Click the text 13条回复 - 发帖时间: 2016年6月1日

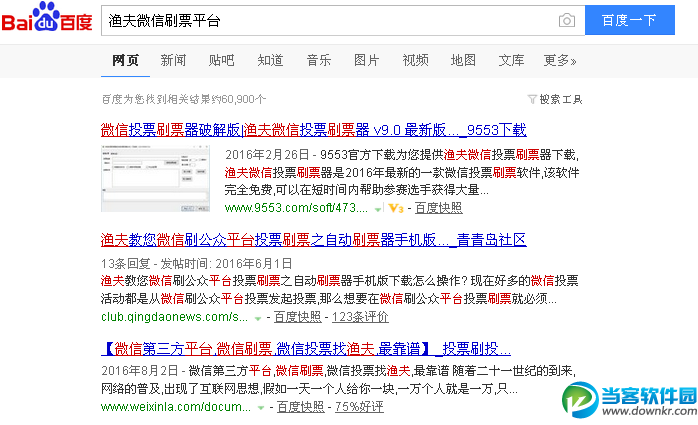[196, 263]
